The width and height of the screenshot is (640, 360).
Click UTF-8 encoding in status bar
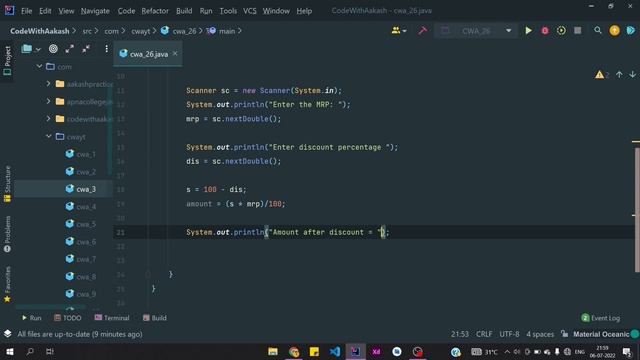[x=509, y=334]
